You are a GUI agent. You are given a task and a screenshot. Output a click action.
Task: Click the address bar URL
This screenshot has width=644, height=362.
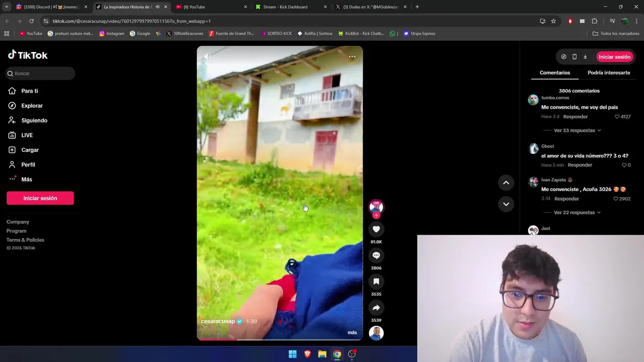(x=131, y=21)
